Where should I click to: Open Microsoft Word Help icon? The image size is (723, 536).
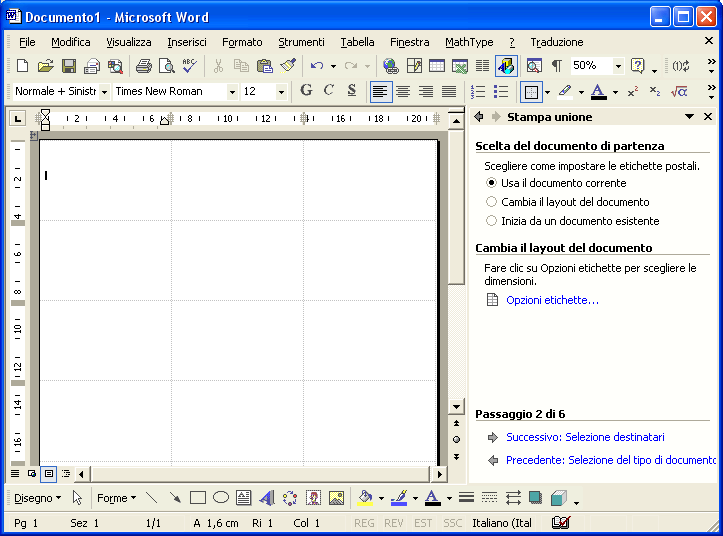click(x=637, y=66)
